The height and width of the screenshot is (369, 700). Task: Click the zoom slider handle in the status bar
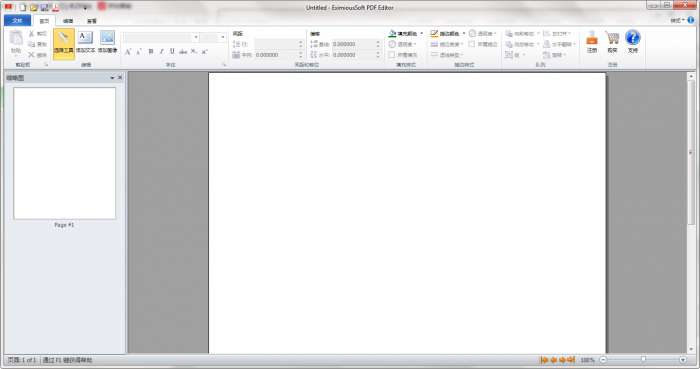pyautogui.click(x=643, y=360)
